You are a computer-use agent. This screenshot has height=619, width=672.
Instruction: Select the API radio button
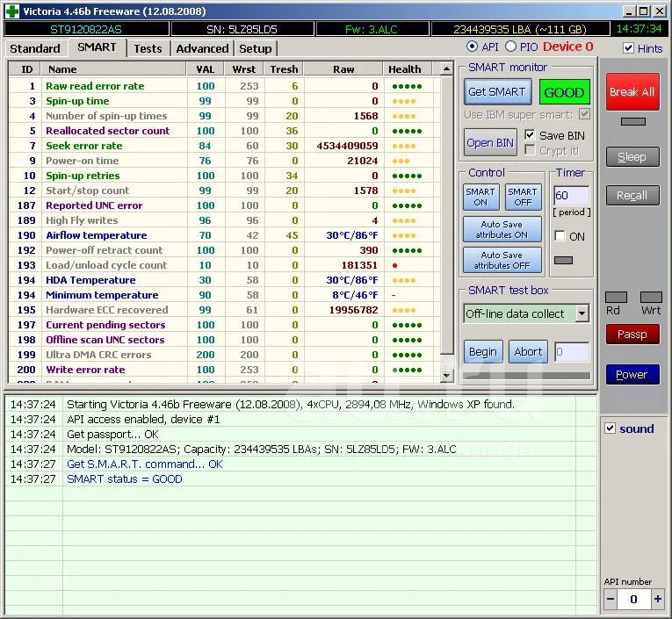[x=472, y=47]
